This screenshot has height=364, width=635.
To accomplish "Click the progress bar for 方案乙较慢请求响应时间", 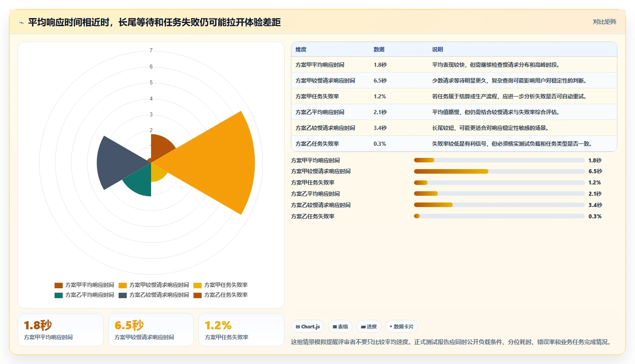I will pyautogui.click(x=499, y=205).
